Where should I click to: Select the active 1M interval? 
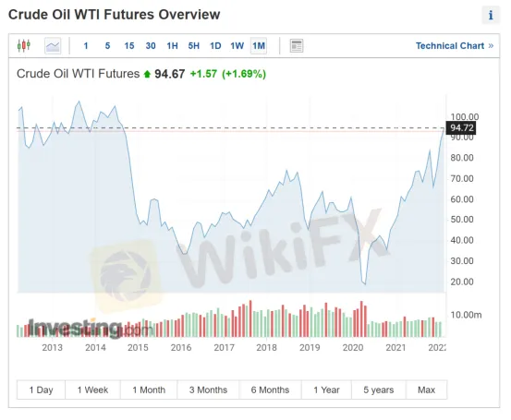click(x=259, y=45)
